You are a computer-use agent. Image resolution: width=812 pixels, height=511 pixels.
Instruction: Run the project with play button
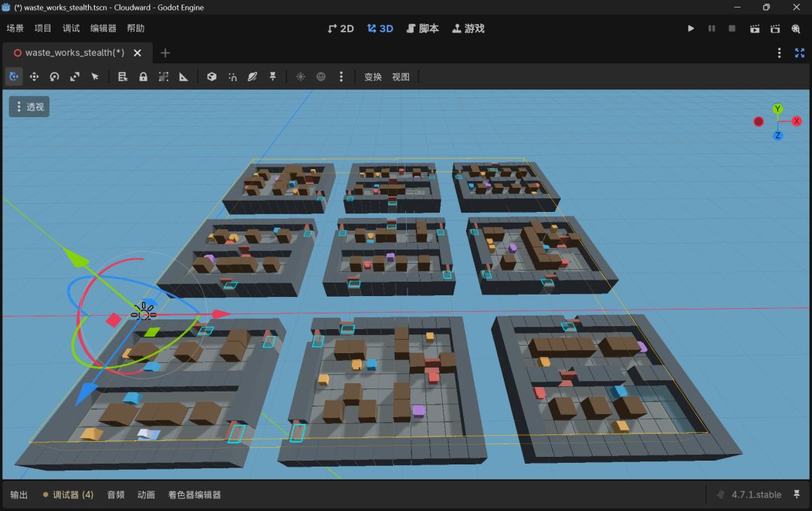691,29
